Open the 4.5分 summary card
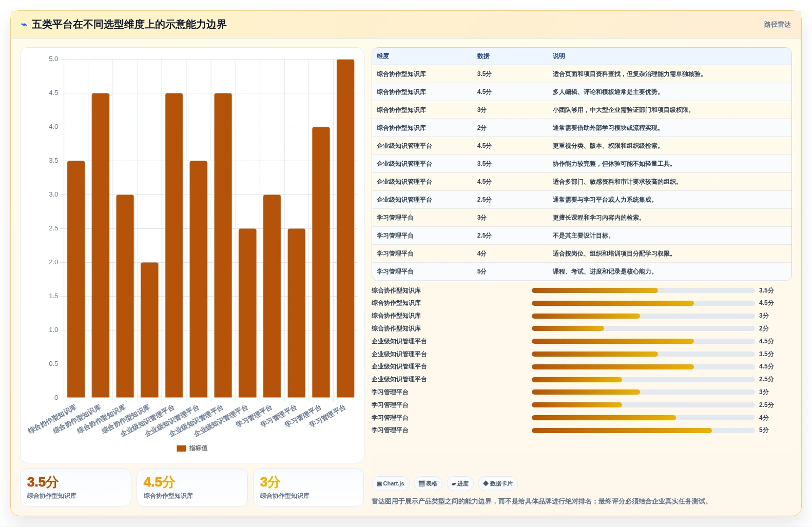812x527 pixels. click(192, 487)
